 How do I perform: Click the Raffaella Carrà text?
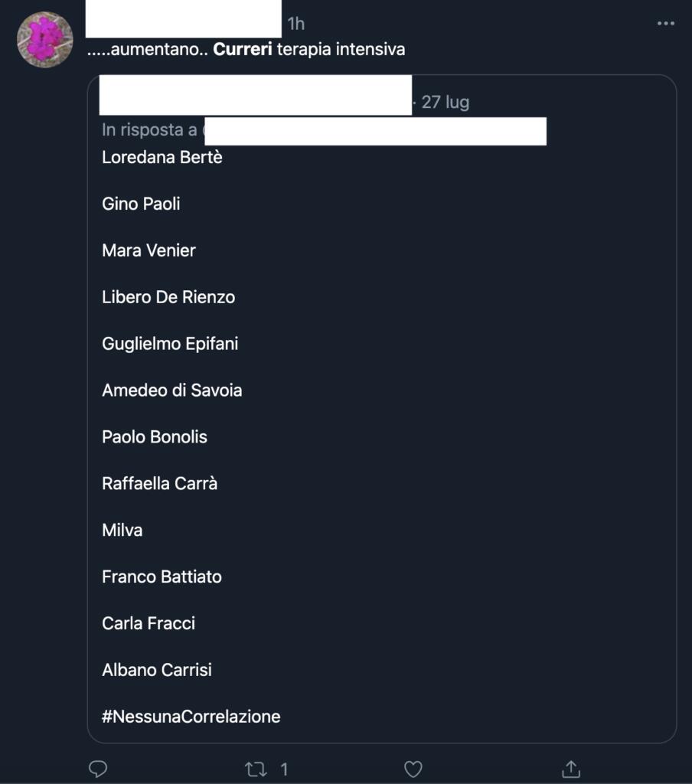[159, 483]
